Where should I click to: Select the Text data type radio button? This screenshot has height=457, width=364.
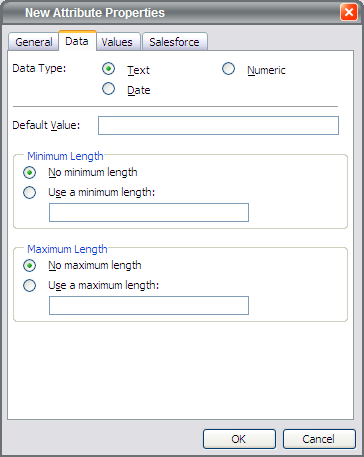108,69
